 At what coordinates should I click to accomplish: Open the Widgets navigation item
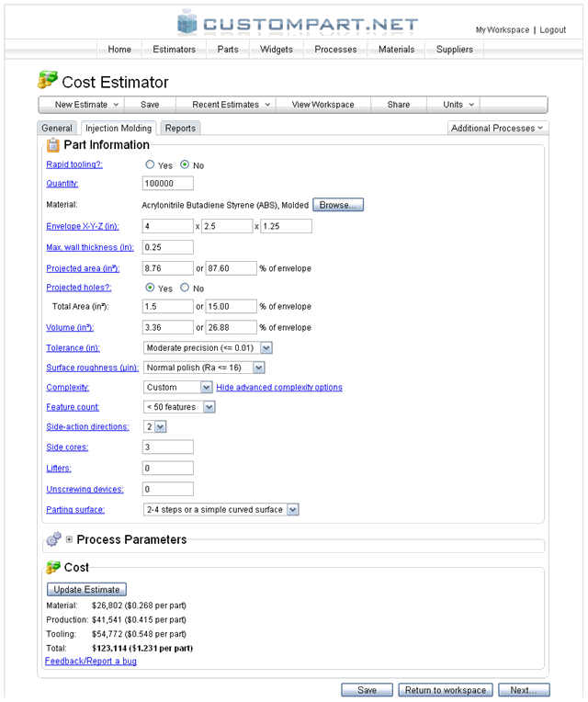pos(277,50)
